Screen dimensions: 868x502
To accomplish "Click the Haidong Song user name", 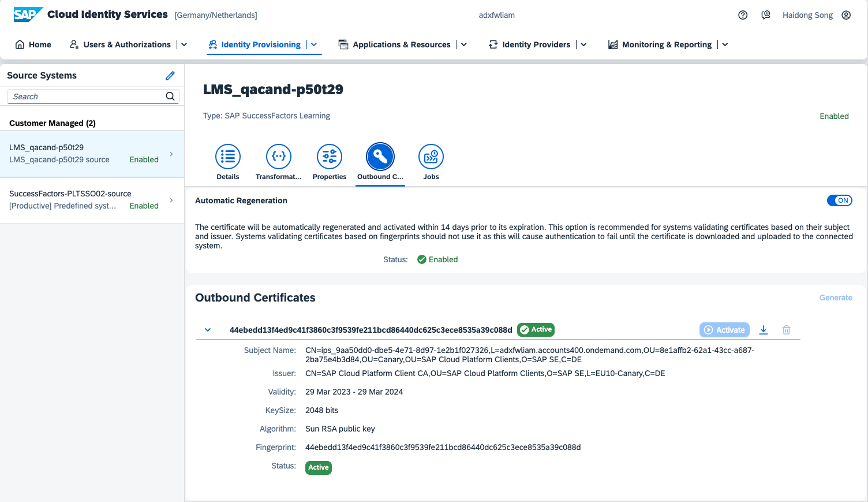I will (x=807, y=15).
